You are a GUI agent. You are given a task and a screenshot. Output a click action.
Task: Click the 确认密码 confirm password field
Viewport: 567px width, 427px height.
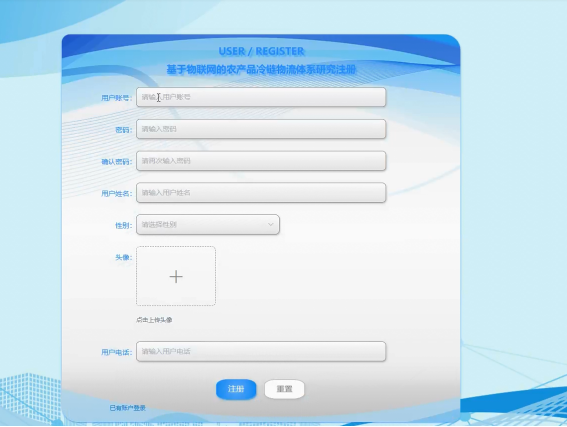click(261, 161)
